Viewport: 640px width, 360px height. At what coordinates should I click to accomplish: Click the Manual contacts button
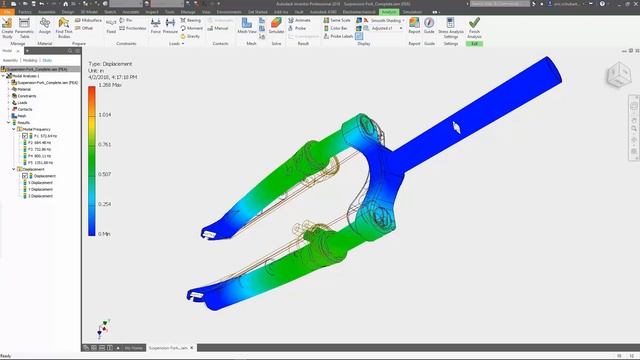218,28
